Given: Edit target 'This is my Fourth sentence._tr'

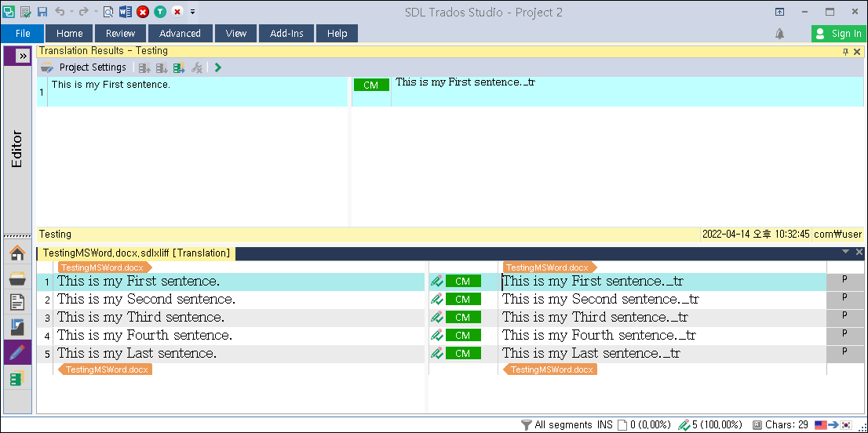Looking at the screenshot, I should pos(599,335).
